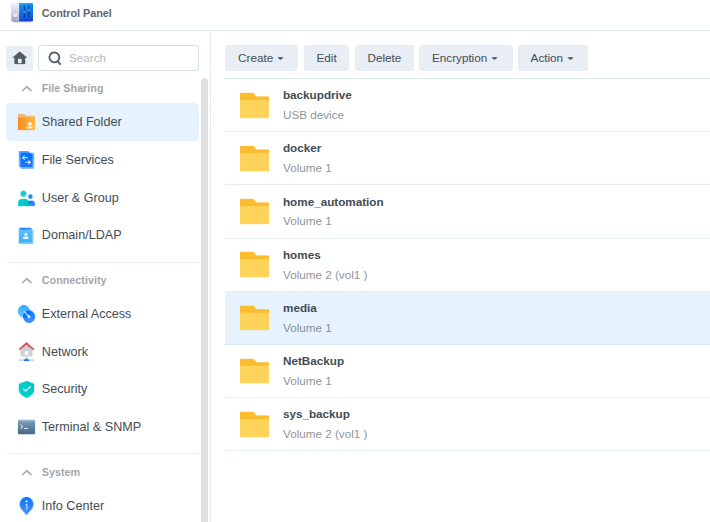Select the homes folder name

[302, 255]
